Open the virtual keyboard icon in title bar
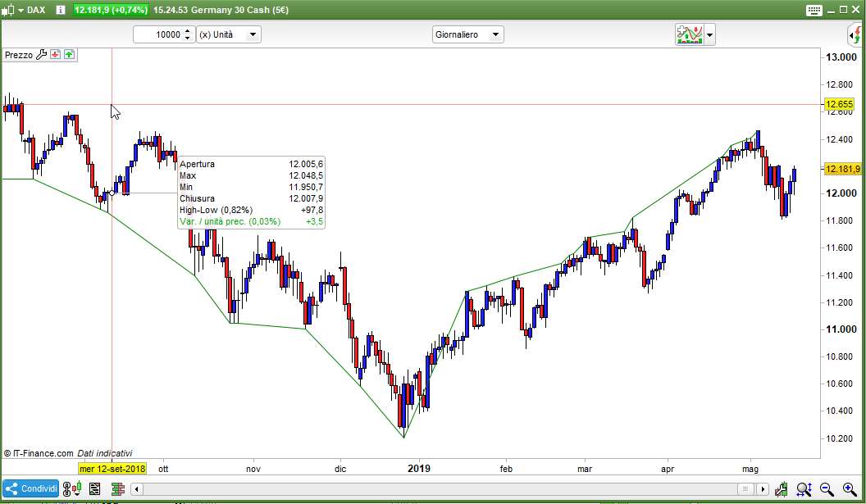 (814, 10)
